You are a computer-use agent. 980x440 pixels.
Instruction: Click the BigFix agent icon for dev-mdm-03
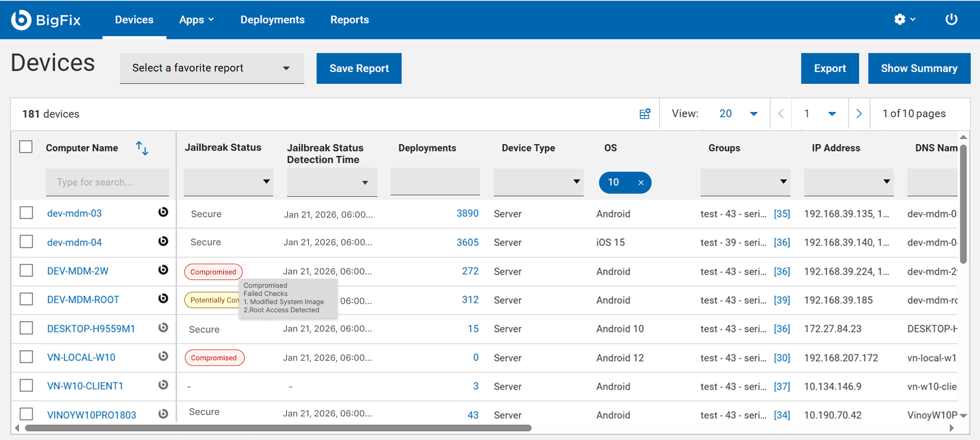click(163, 212)
